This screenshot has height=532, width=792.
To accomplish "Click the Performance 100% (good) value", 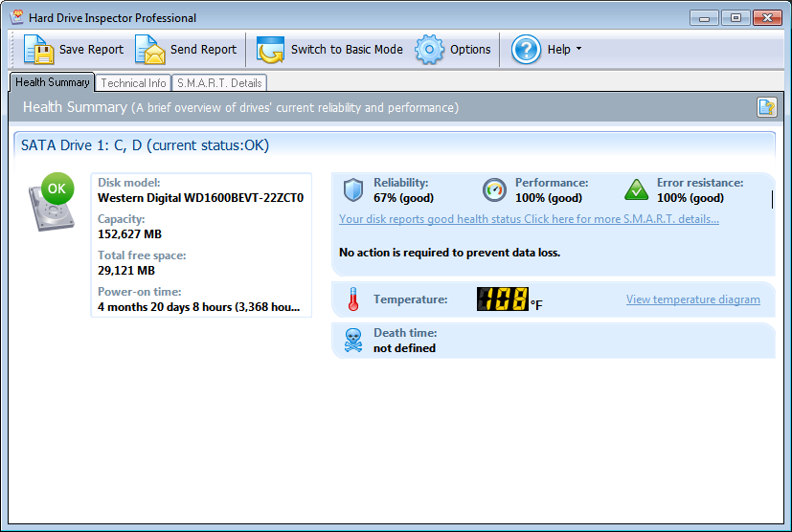I will point(549,198).
